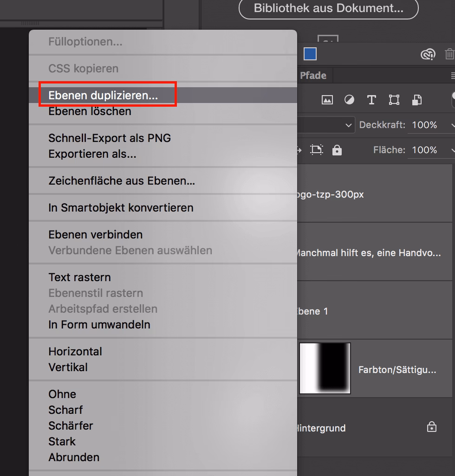Click the Bibliothek aus Dokument button
Viewport: 455px width, 476px height.
328,9
